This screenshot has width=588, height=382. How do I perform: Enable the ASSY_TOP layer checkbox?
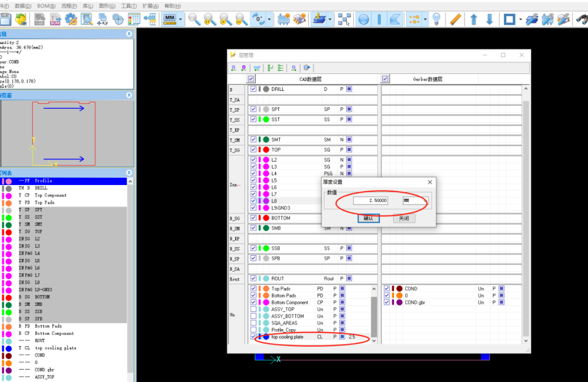pyautogui.click(x=254, y=309)
